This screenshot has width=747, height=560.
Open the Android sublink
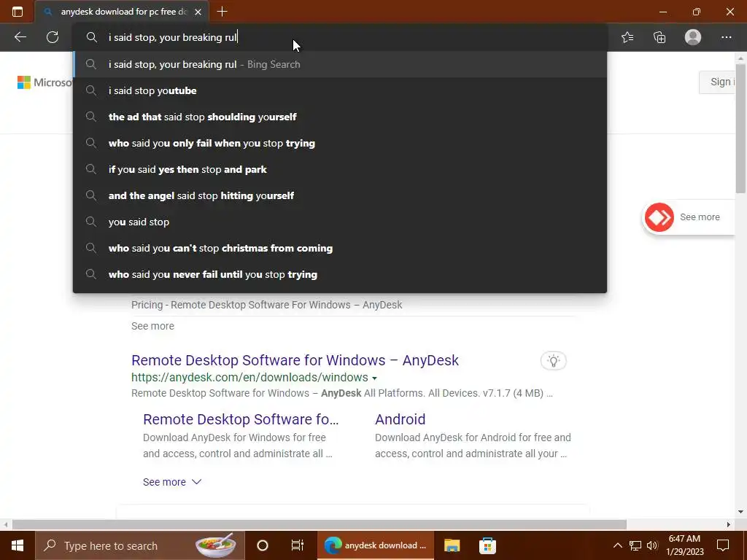pyautogui.click(x=400, y=419)
